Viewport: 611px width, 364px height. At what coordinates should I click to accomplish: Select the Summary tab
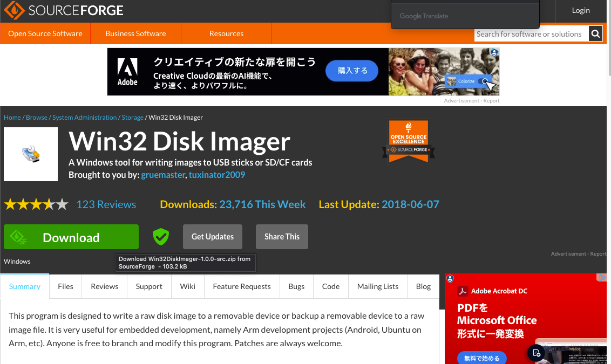(x=24, y=286)
